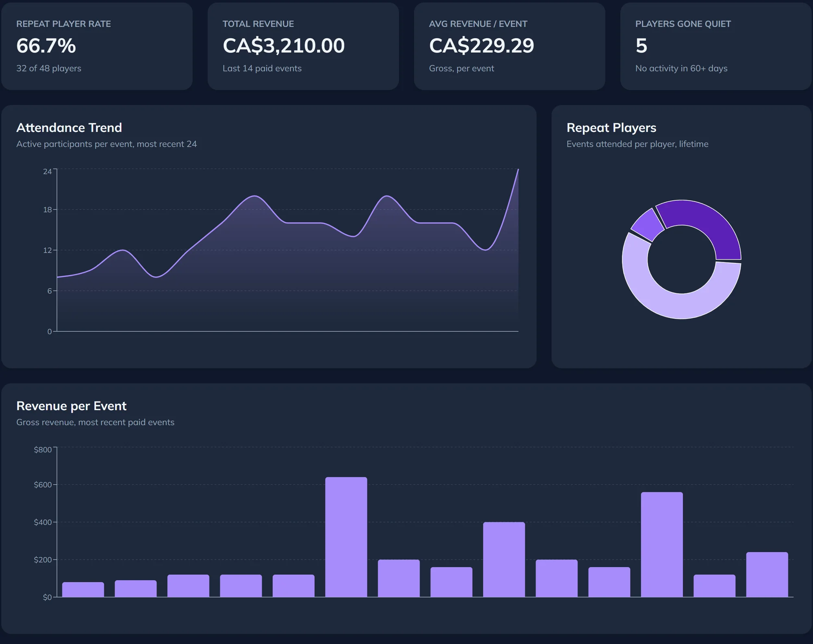Click the TOTAL REVENUE card heading

258,24
